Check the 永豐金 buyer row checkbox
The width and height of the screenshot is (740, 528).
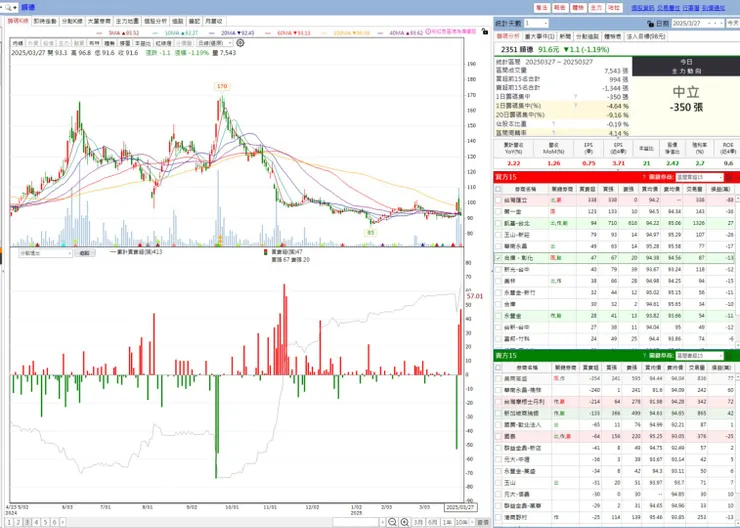[x=498, y=316]
